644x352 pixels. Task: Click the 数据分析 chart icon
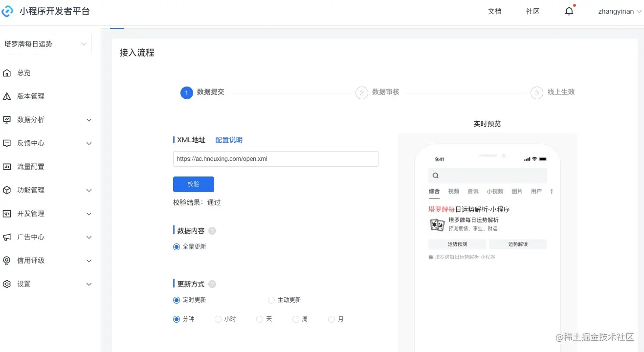pyautogui.click(x=7, y=120)
